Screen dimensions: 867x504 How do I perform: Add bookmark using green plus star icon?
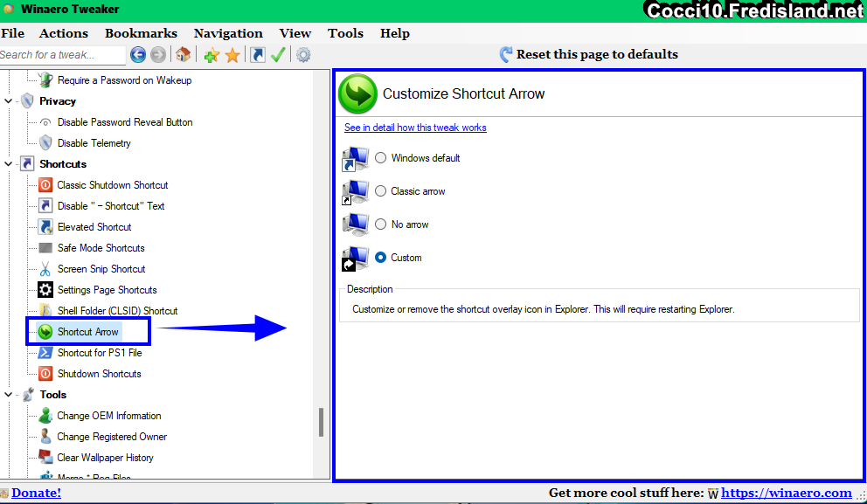212,55
